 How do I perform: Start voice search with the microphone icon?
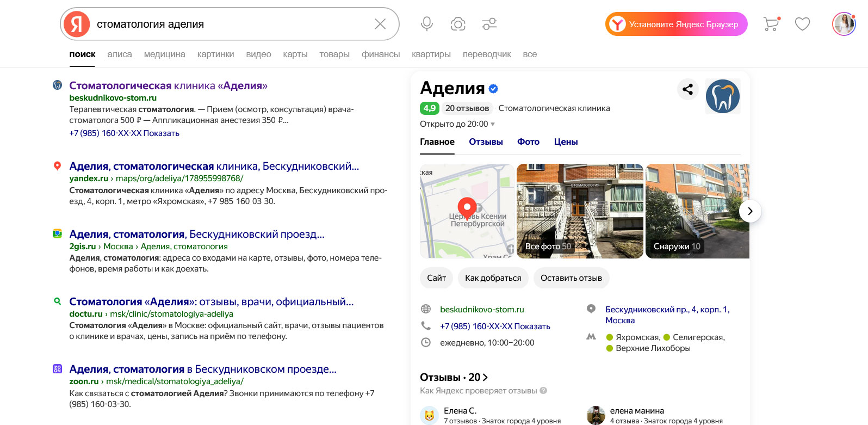(427, 24)
